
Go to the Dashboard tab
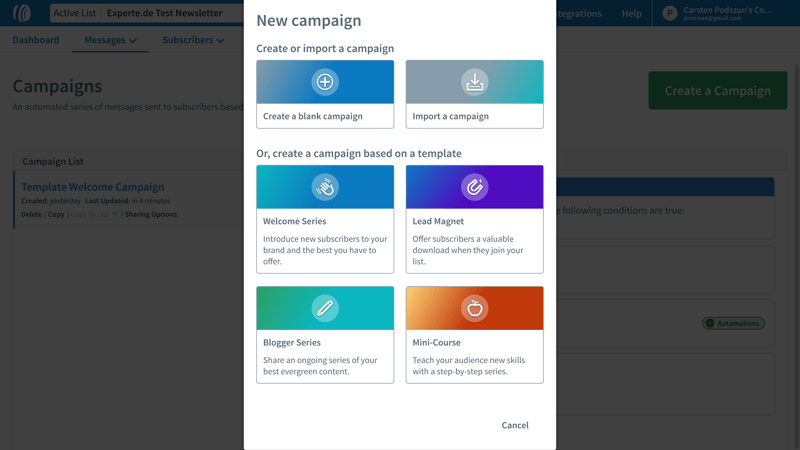coord(36,40)
